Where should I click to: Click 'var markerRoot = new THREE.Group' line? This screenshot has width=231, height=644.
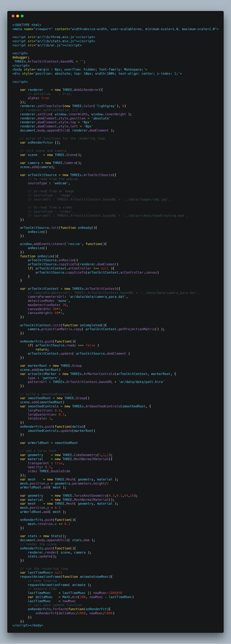coord(51,366)
